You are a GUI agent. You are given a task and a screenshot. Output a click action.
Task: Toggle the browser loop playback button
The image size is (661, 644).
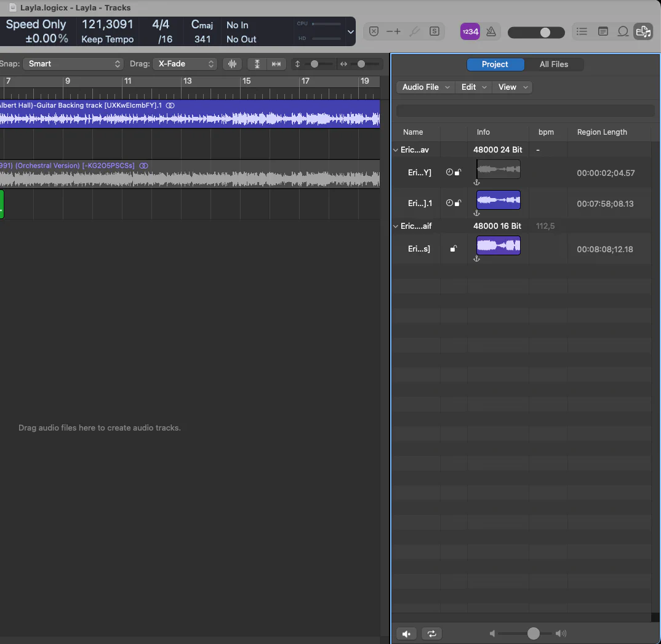pos(431,634)
